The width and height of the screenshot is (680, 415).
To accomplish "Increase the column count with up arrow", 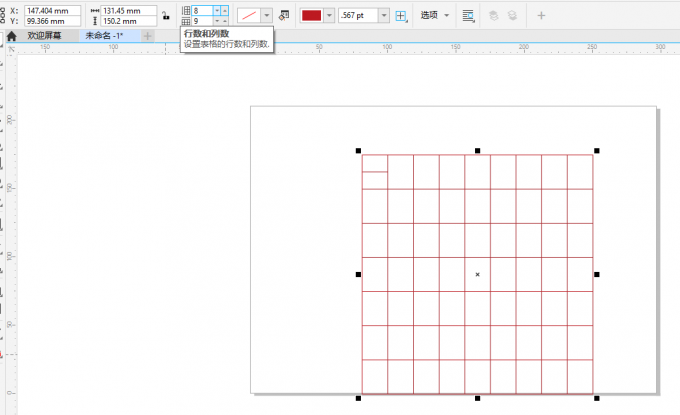I will point(225,21).
